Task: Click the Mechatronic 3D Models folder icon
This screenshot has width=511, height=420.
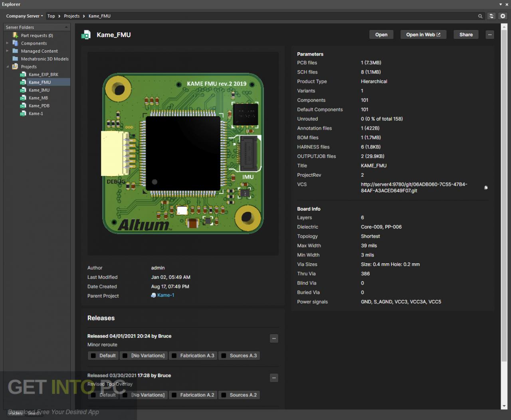Action: click(15, 59)
